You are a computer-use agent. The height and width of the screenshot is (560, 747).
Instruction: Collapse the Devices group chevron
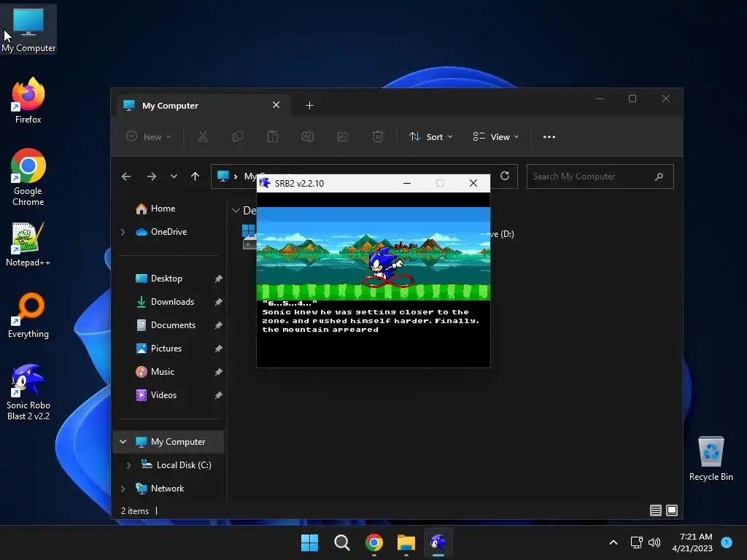(236, 211)
